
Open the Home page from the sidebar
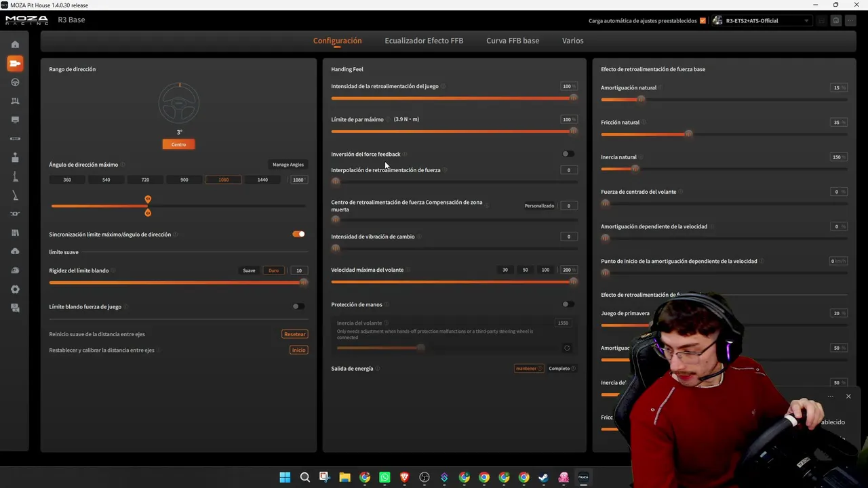(x=15, y=45)
